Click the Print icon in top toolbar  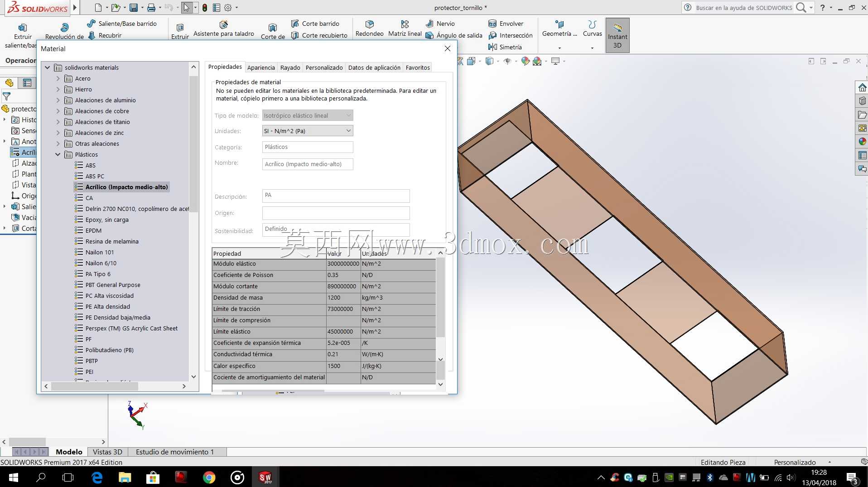click(x=151, y=8)
